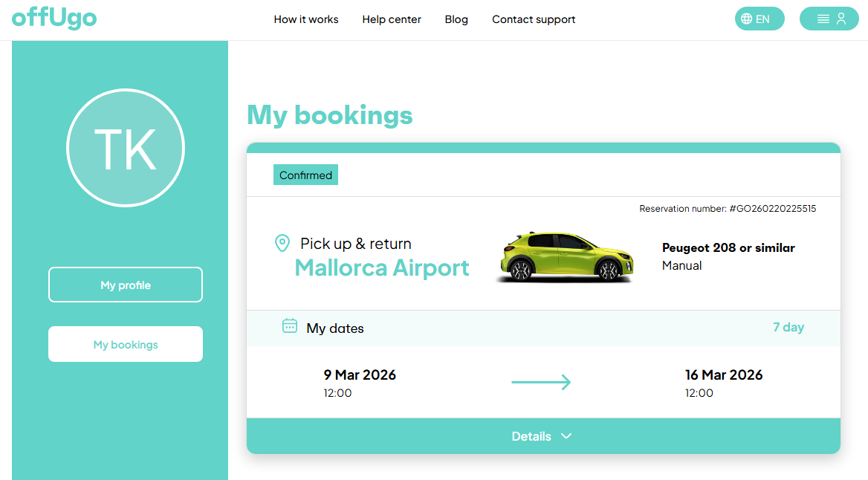This screenshot has height=480, width=868.
Task: Select Blog in the navigation bar
Action: point(456,19)
